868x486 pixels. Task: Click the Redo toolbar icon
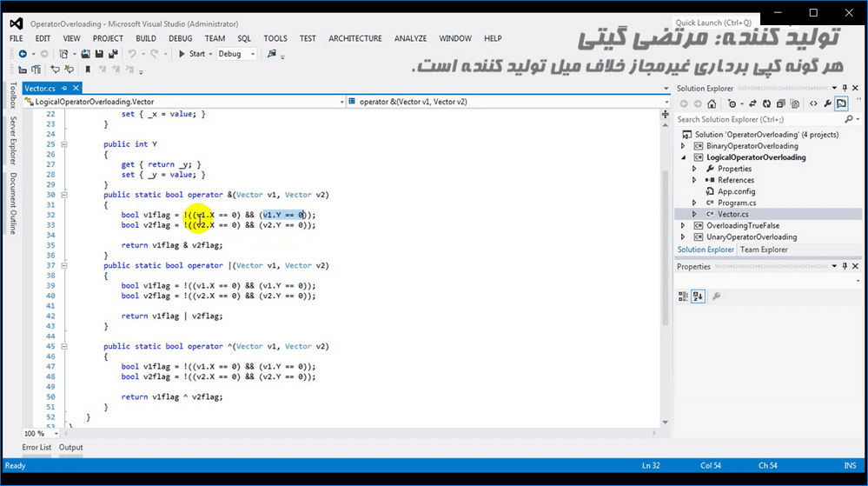click(154, 54)
